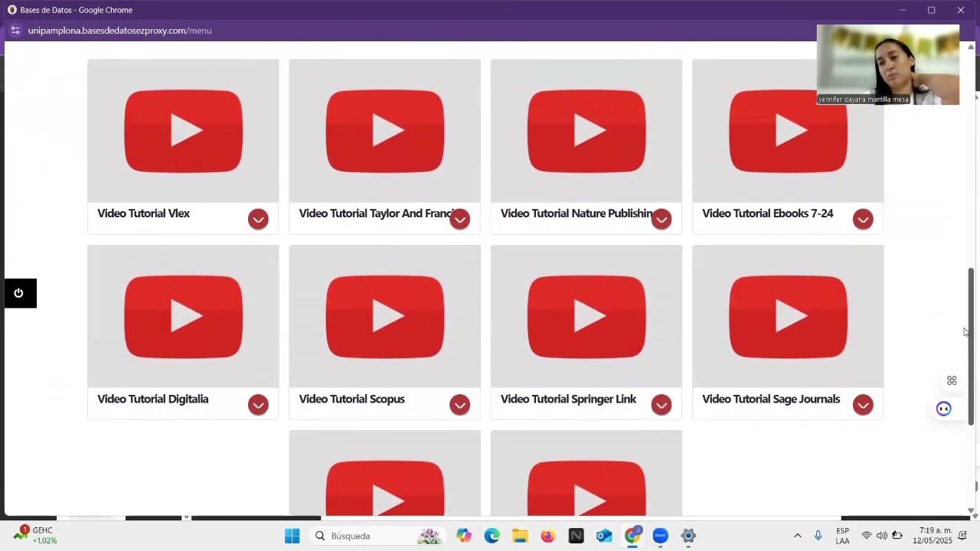The image size is (980, 551).
Task: Click the 'Video Tutorial Vlex' title
Action: point(144,214)
